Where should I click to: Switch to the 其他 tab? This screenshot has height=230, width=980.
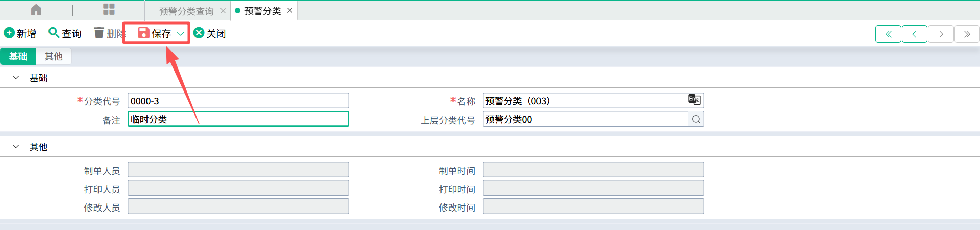coord(54,56)
